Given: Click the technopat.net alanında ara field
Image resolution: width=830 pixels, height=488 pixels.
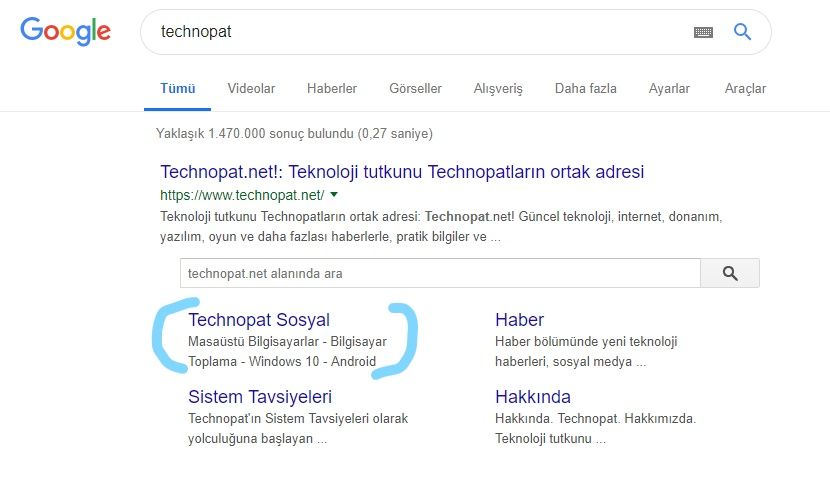Looking at the screenshot, I should 440,273.
